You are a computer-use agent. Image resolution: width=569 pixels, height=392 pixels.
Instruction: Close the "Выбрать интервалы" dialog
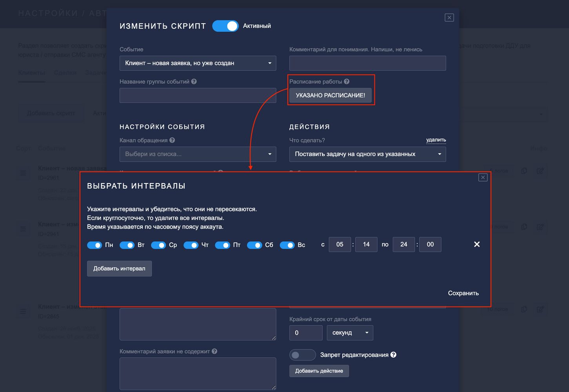point(483,178)
